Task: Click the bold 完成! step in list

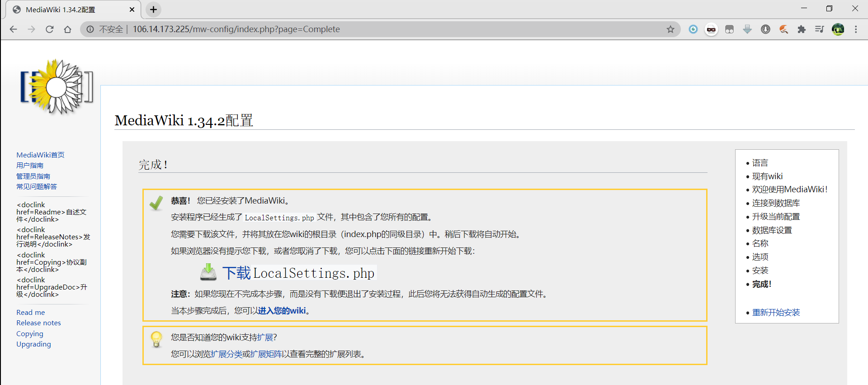Action: [x=762, y=284]
